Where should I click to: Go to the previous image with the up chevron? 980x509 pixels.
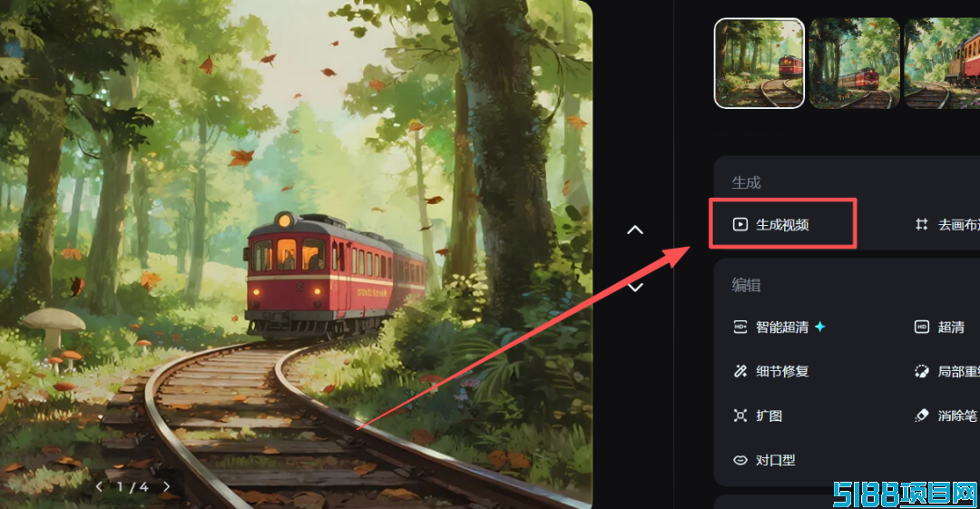(x=635, y=230)
